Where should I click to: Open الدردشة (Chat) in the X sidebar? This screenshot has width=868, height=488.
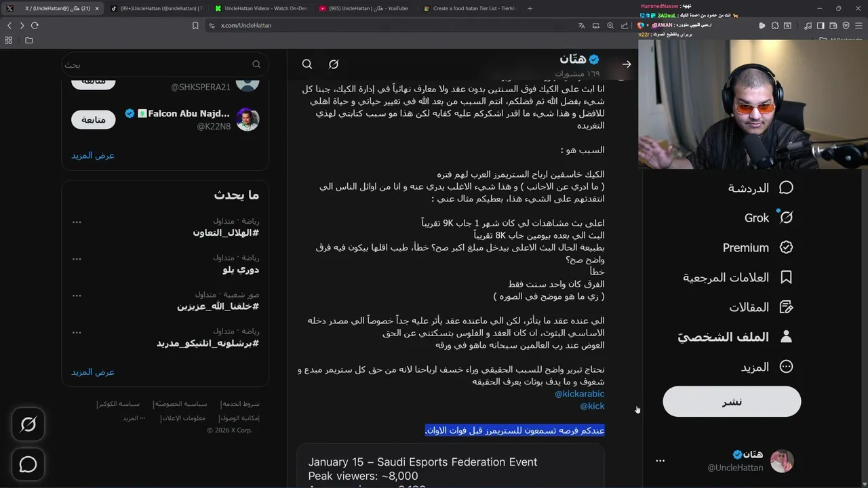coord(760,188)
